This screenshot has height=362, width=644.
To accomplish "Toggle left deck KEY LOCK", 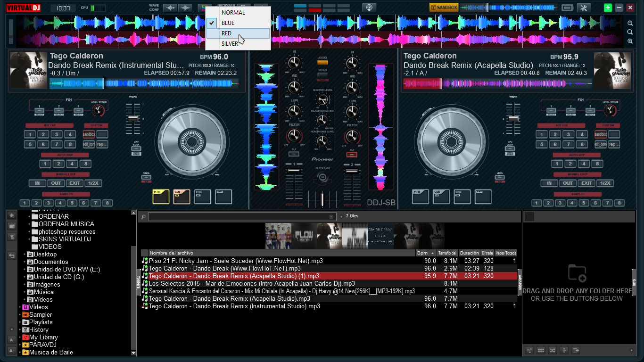I will pos(136,149).
